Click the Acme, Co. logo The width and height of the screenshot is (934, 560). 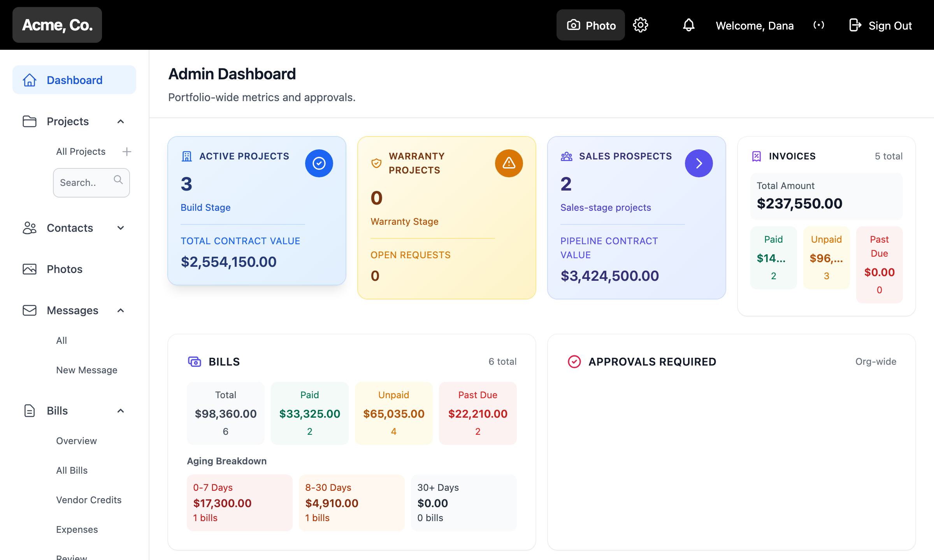[57, 25]
